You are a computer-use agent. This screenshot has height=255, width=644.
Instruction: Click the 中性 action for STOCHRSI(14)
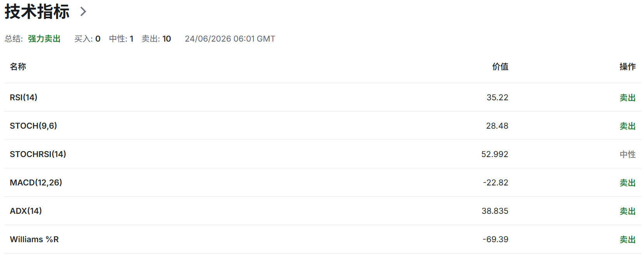[x=628, y=154]
